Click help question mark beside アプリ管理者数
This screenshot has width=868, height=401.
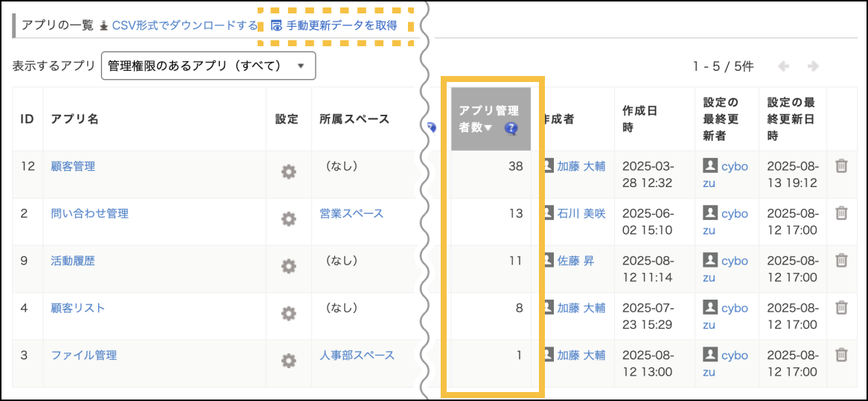pos(511,128)
